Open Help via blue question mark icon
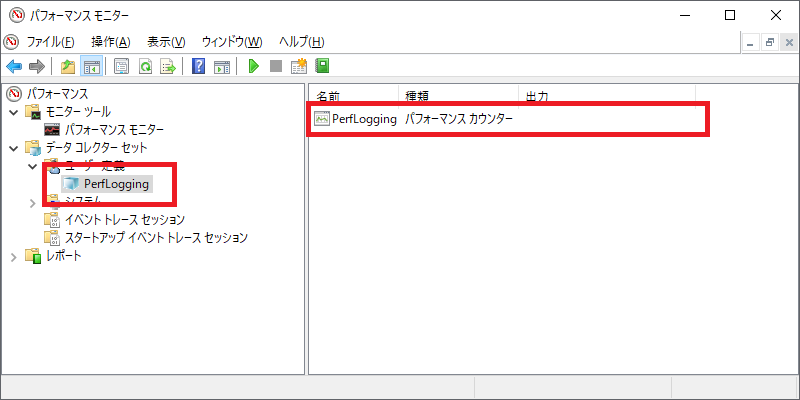The height and width of the screenshot is (400, 800). click(x=198, y=67)
